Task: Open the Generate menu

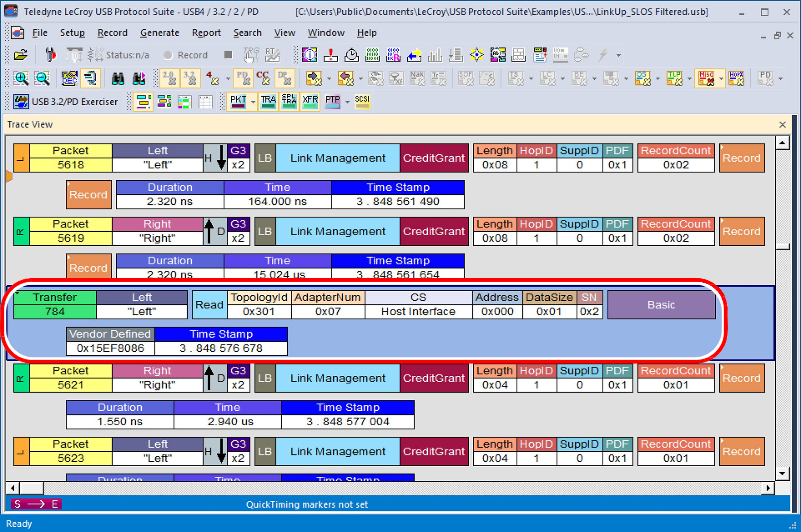Action: (160, 33)
